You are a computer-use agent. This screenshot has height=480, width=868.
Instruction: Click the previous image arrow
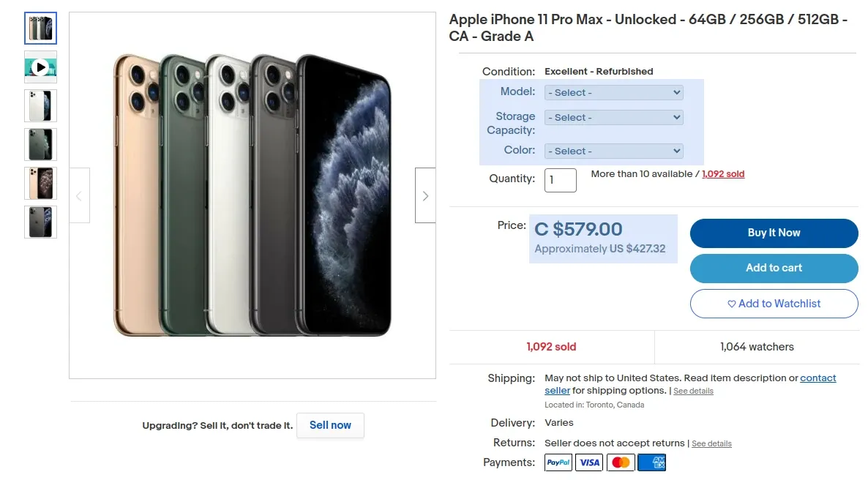[80, 195]
